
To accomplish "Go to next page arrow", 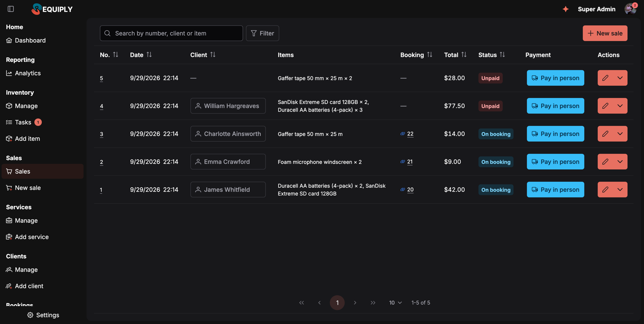I will point(355,303).
